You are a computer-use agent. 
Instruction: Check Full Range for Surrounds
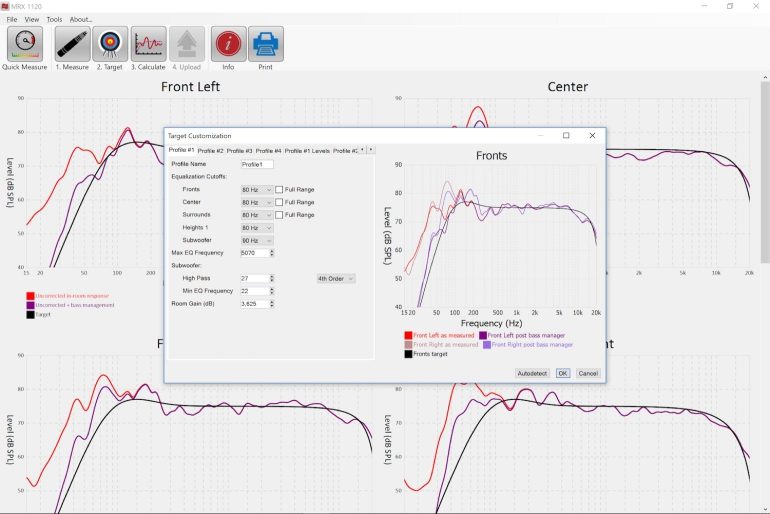click(279, 215)
